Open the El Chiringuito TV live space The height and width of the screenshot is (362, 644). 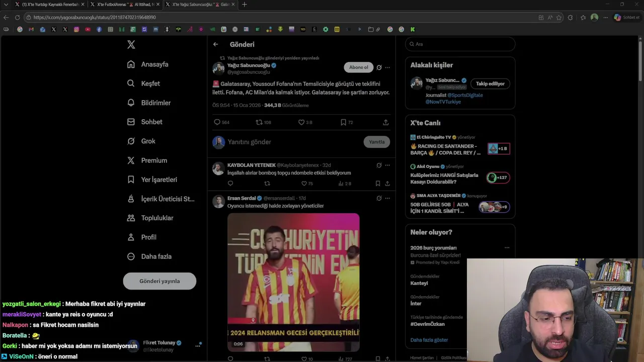click(460, 146)
